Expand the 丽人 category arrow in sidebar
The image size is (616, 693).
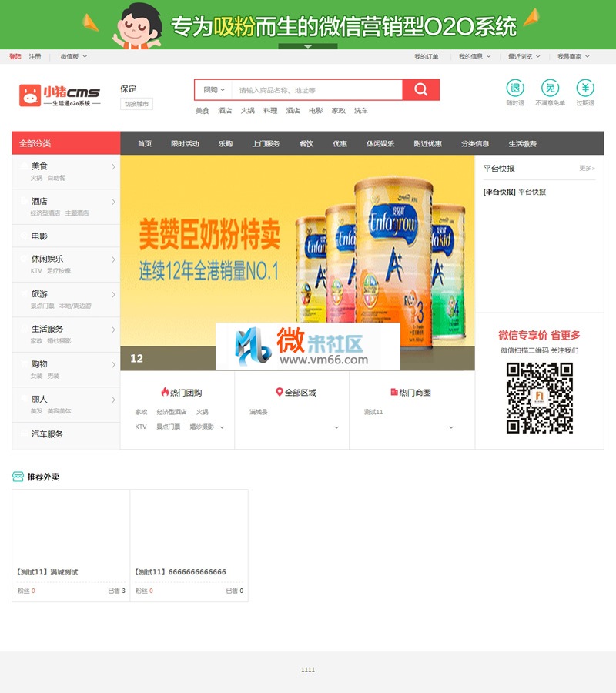click(113, 400)
